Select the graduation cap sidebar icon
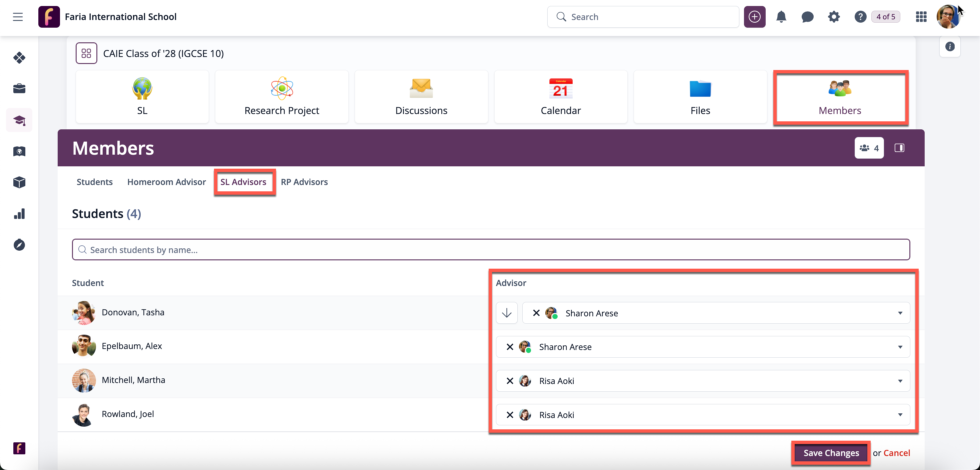The width and height of the screenshot is (980, 470). tap(19, 120)
